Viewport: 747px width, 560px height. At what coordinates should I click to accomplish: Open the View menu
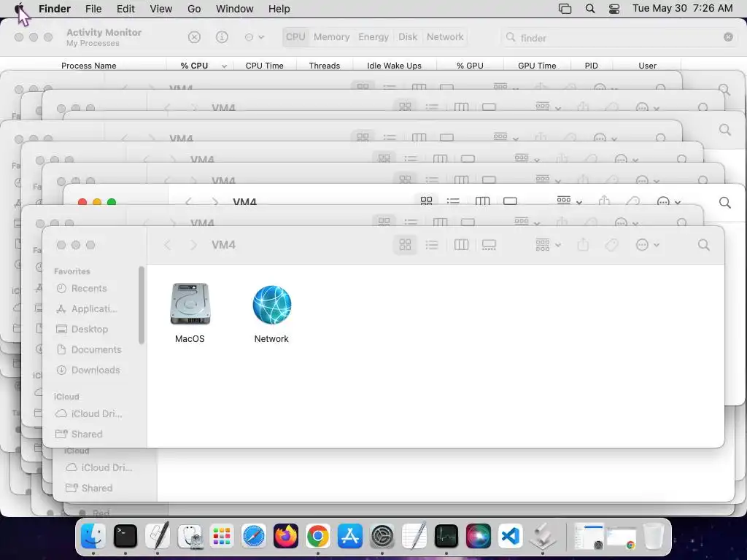tap(161, 9)
